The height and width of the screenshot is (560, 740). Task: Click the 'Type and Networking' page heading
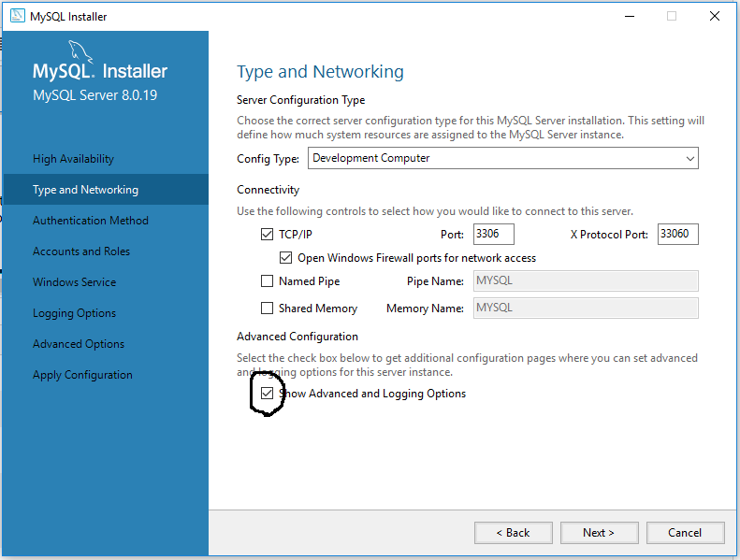click(320, 72)
